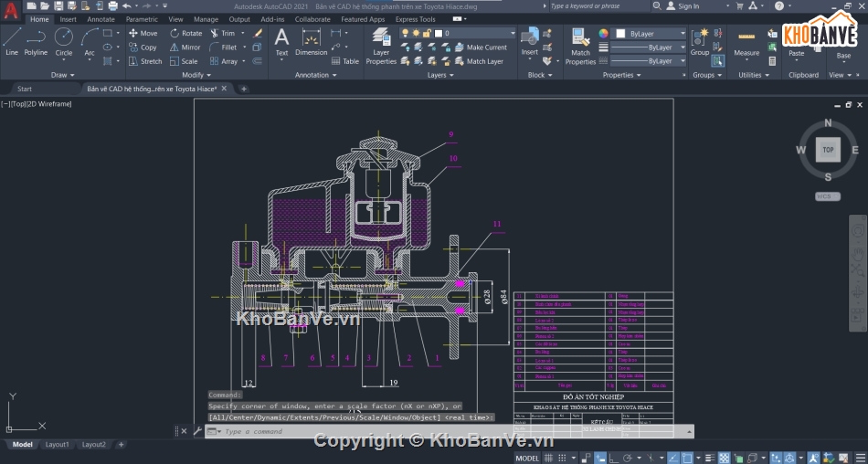The image size is (868, 464).
Task: Open the Express Tools ribbon tab
Action: pos(415,19)
